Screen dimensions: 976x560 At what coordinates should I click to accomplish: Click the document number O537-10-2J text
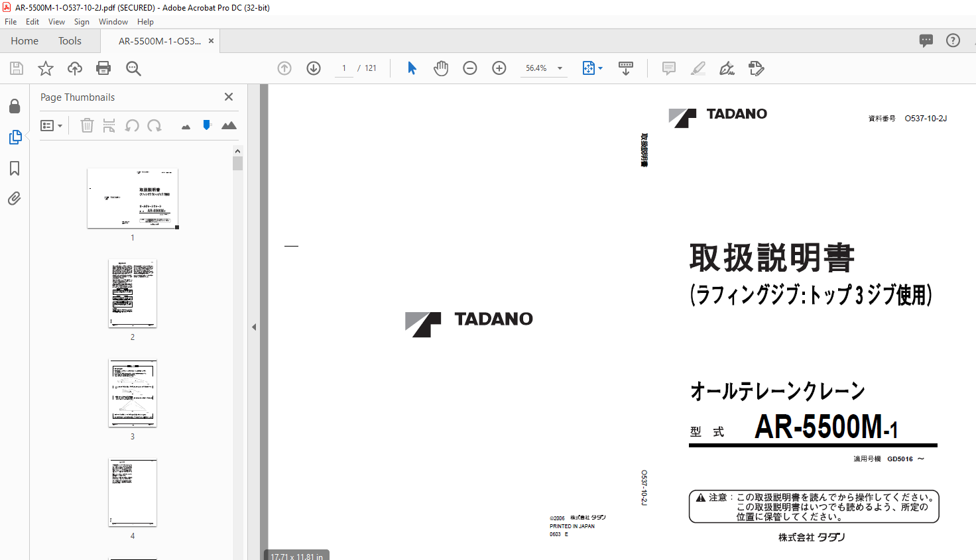point(926,119)
